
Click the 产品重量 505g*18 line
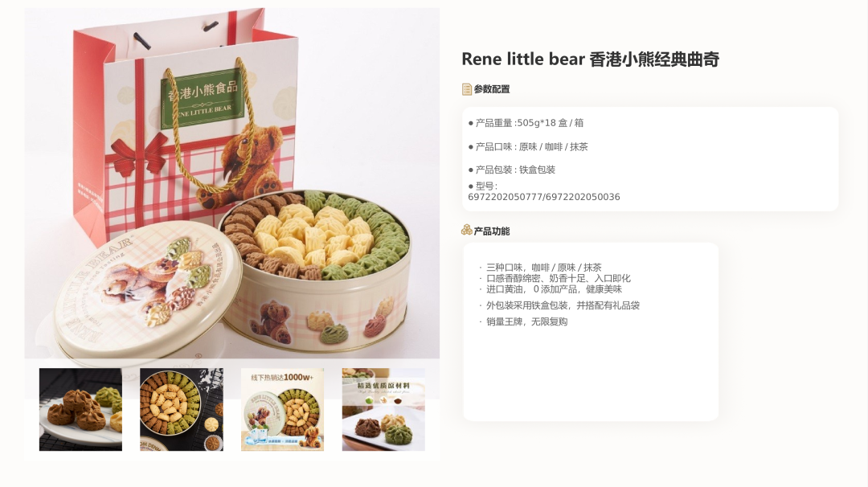point(526,123)
